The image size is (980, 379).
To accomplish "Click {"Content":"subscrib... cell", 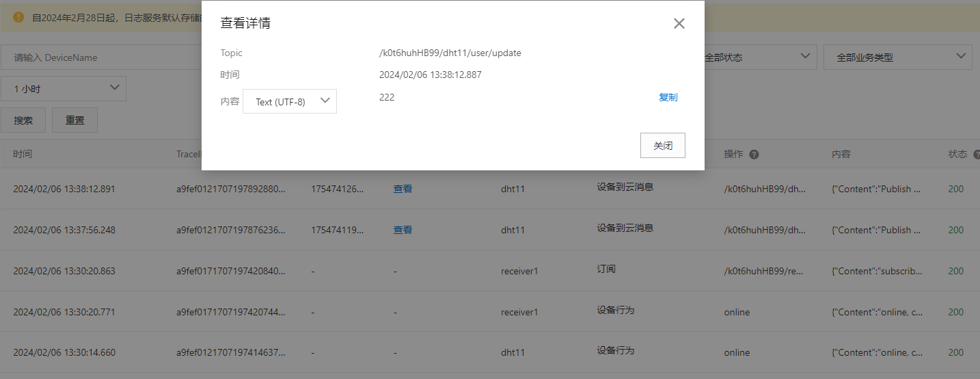I will (877, 271).
